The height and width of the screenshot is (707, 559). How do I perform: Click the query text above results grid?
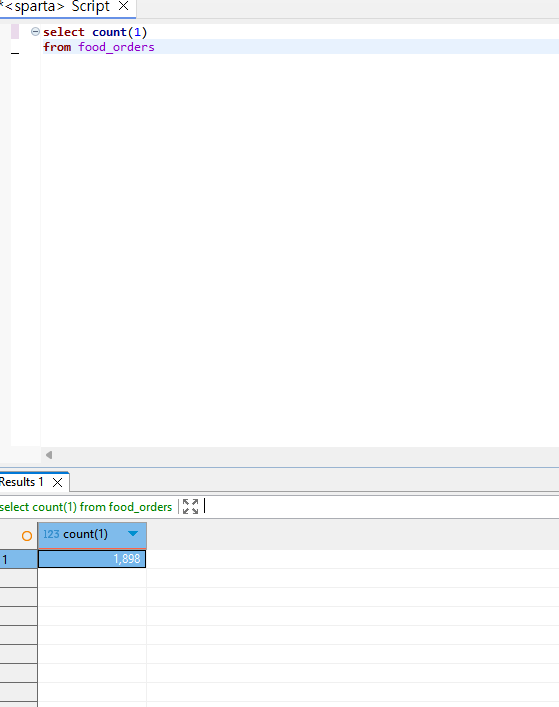[x=86, y=507]
